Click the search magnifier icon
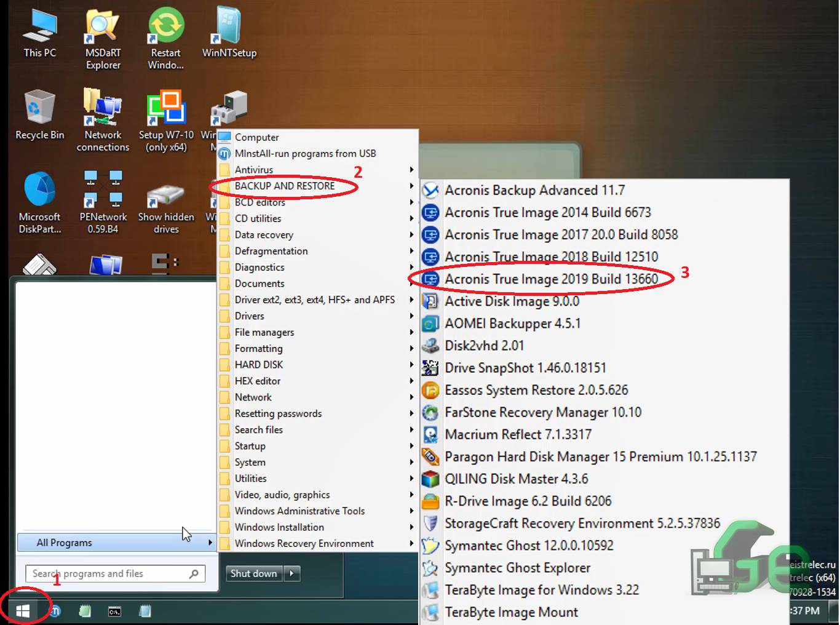 pos(194,573)
